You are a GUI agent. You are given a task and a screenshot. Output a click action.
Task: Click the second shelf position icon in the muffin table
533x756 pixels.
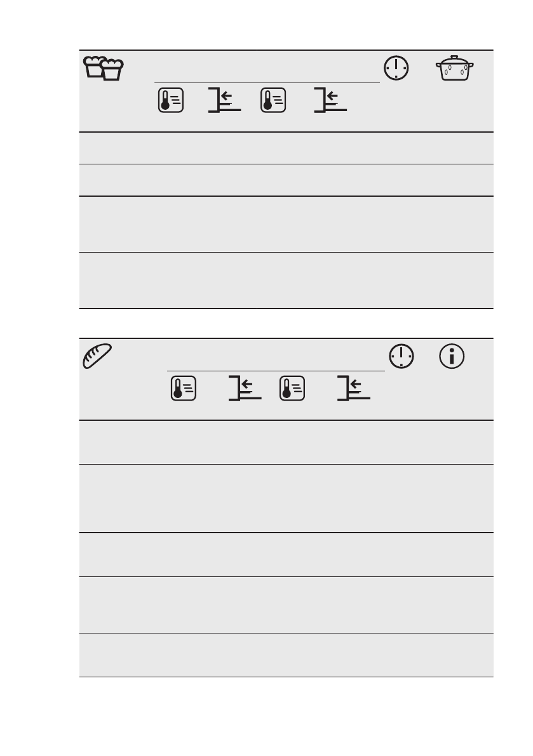(x=330, y=100)
